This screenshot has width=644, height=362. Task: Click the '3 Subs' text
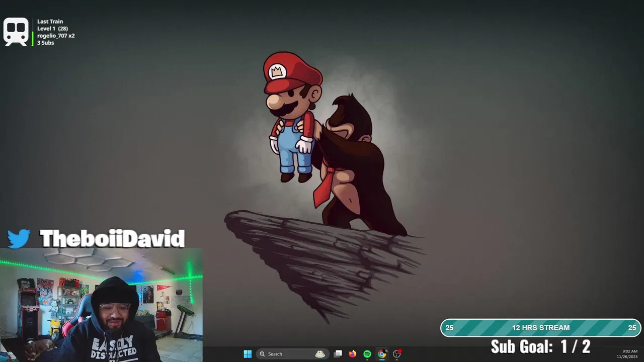pyautogui.click(x=45, y=43)
